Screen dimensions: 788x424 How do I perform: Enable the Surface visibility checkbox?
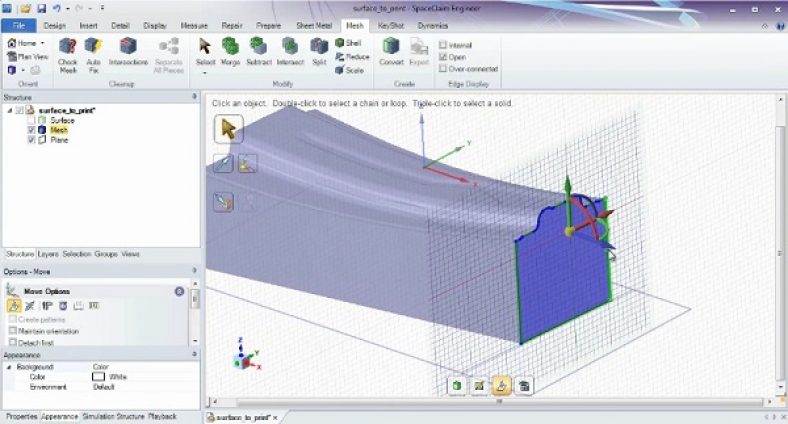pos(31,121)
